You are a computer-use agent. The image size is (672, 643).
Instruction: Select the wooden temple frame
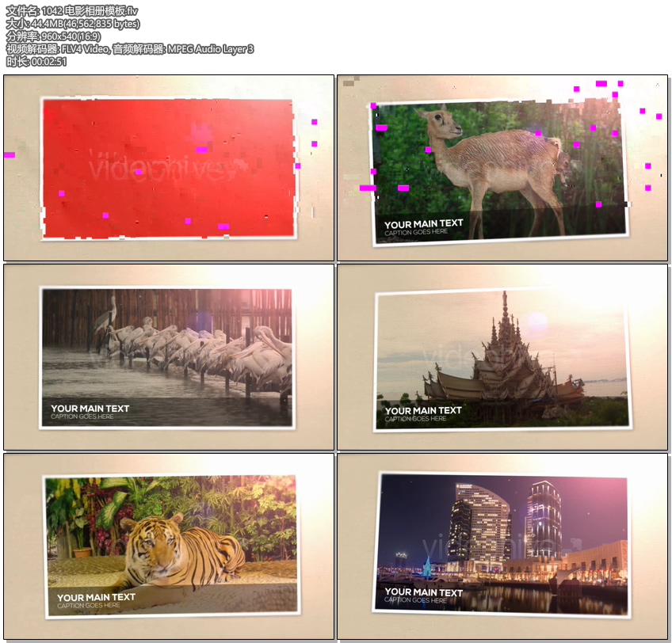pyautogui.click(x=502, y=357)
